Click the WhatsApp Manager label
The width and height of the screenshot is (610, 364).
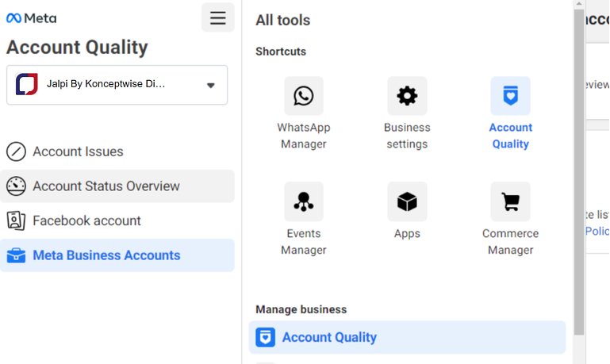[x=304, y=136]
